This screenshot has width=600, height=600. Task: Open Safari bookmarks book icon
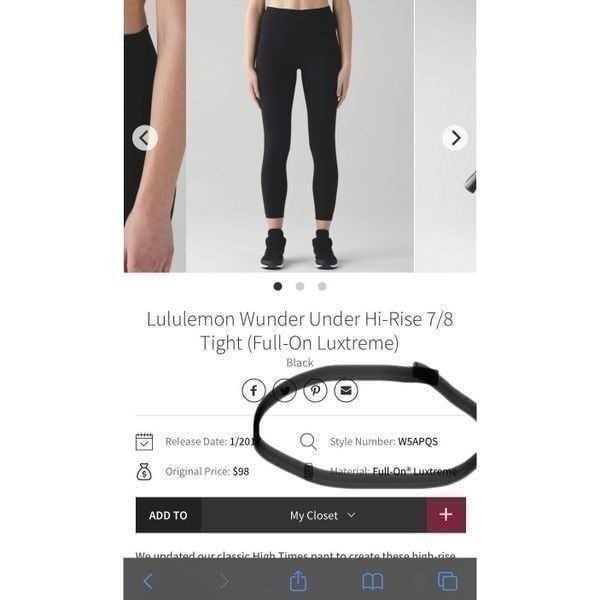click(x=372, y=582)
